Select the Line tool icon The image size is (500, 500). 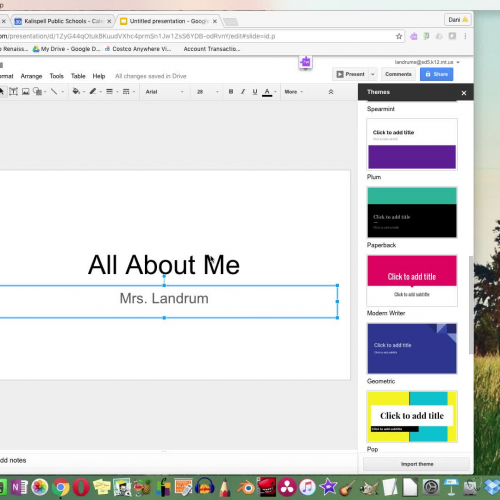[54, 91]
